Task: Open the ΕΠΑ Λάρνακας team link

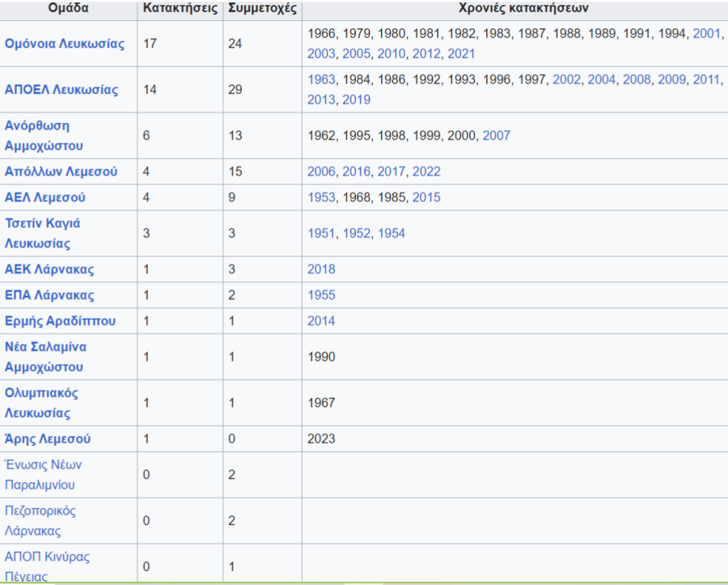Action: (49, 295)
